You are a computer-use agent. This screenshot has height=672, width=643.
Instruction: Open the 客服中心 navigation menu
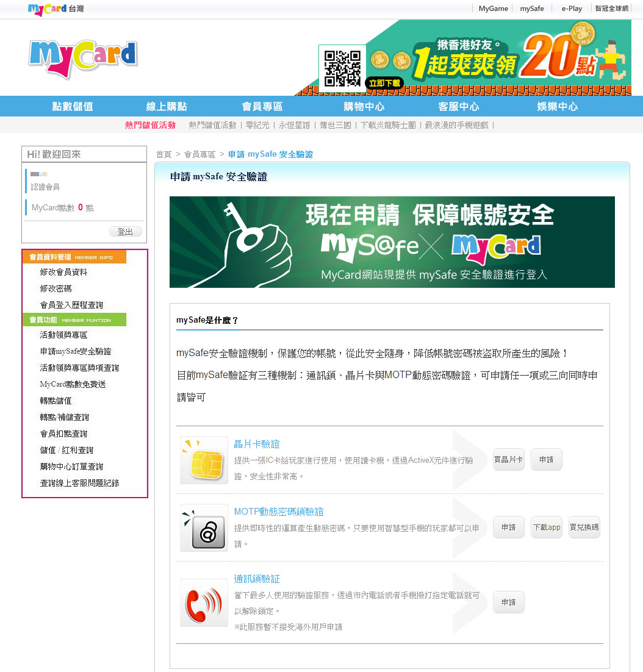point(459,106)
